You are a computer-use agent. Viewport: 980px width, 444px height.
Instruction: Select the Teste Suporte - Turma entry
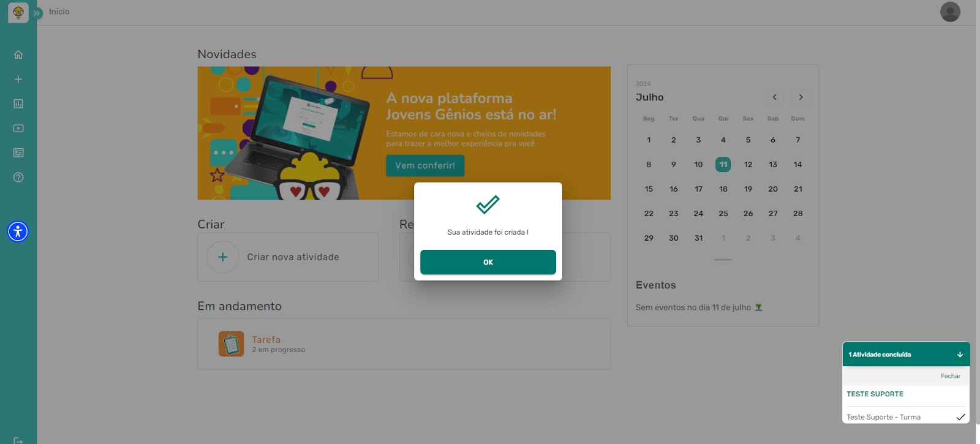pos(883,417)
